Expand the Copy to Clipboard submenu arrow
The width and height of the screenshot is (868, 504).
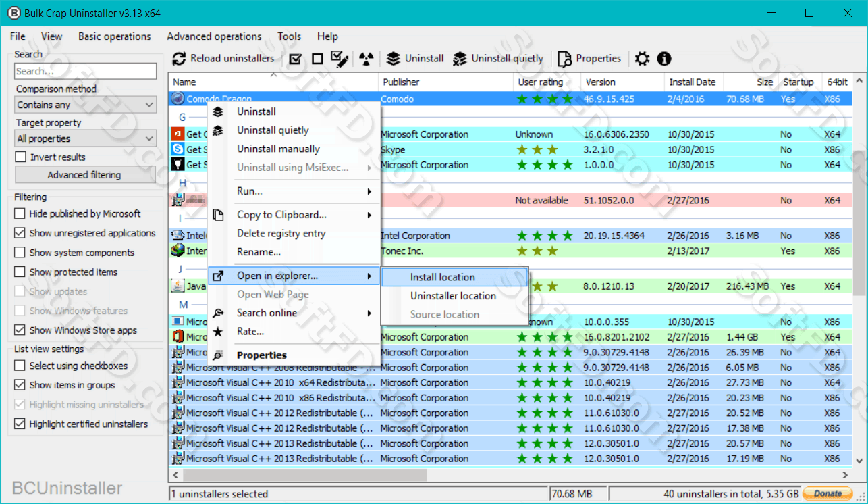pyautogui.click(x=369, y=216)
